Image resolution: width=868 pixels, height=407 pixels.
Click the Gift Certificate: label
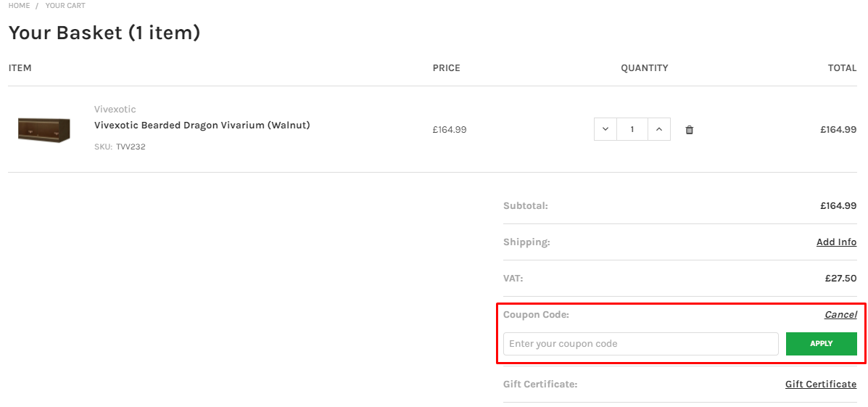tap(540, 385)
